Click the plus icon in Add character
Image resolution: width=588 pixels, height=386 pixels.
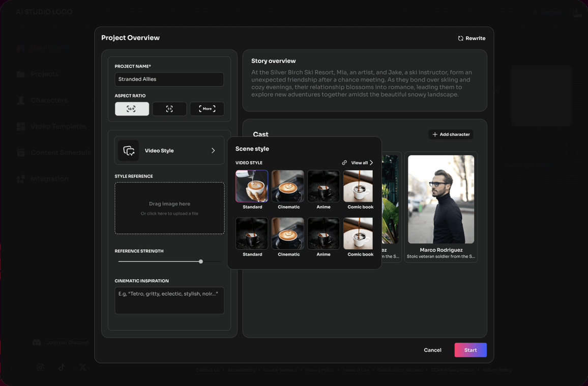(x=434, y=134)
